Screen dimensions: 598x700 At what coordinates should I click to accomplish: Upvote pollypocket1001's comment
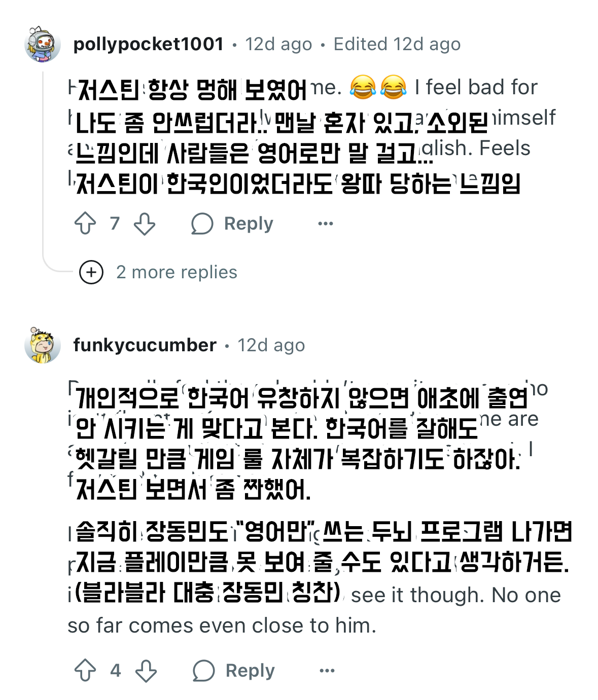point(85,224)
